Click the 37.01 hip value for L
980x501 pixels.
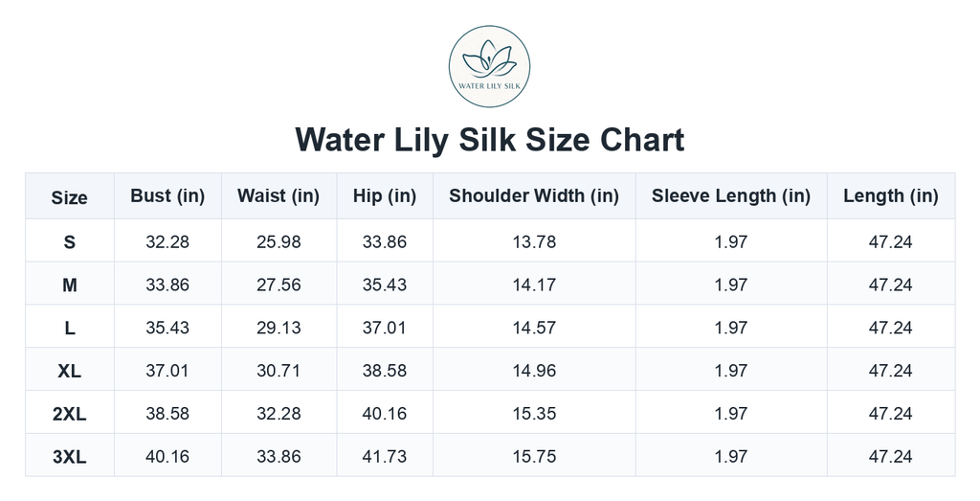pos(385,328)
